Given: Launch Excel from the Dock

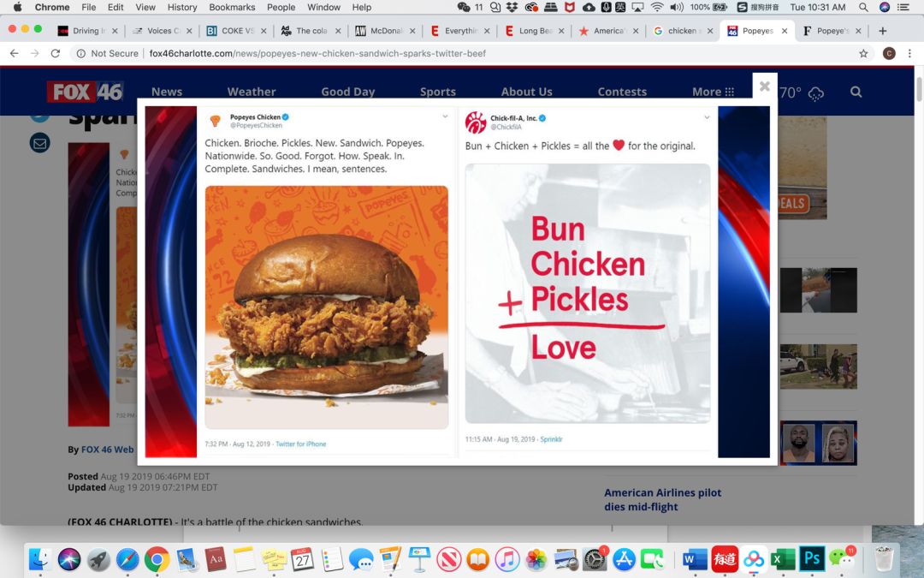Looking at the screenshot, I should click(x=783, y=559).
